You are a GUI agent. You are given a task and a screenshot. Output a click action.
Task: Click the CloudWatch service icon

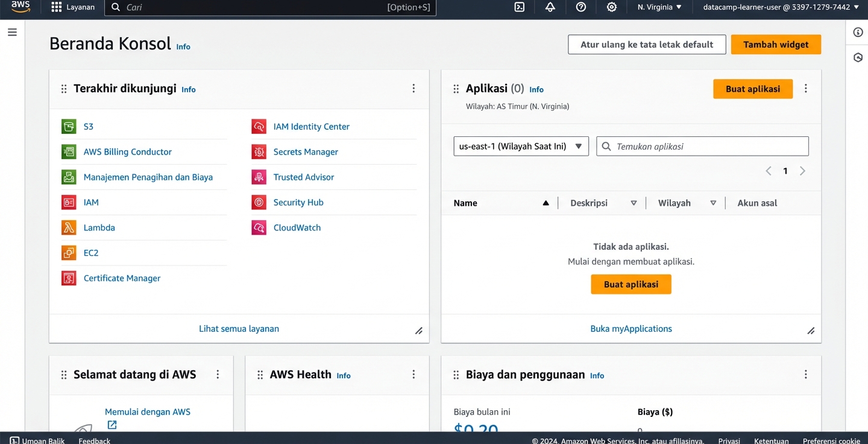(259, 228)
